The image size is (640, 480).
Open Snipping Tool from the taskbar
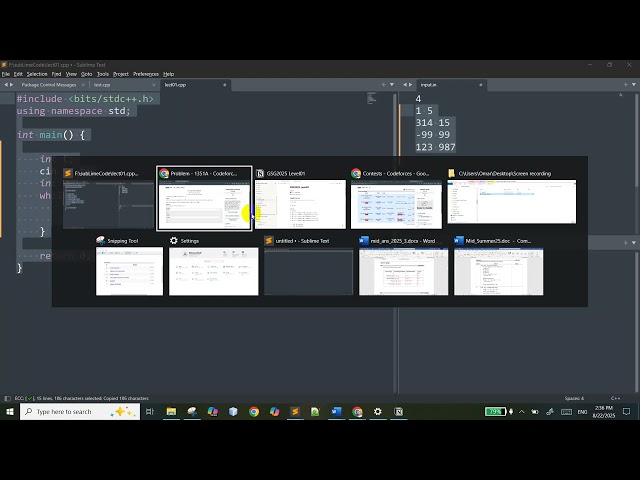point(192,412)
